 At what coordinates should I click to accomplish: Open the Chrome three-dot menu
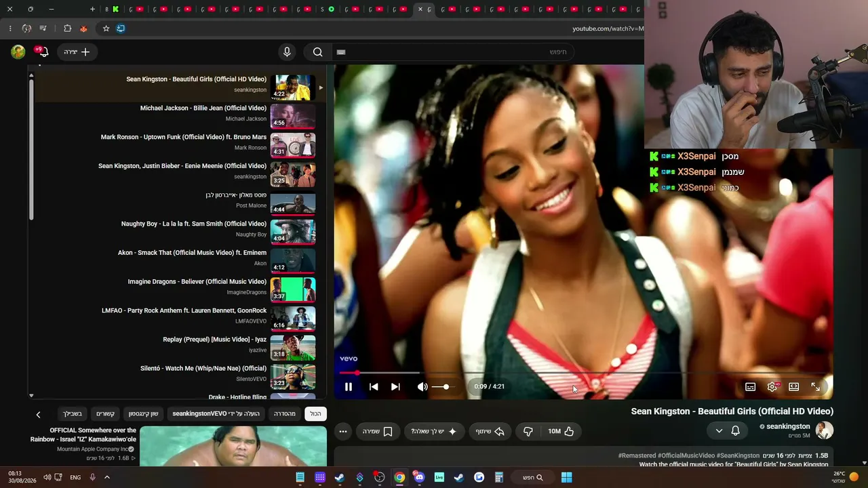(x=10, y=28)
